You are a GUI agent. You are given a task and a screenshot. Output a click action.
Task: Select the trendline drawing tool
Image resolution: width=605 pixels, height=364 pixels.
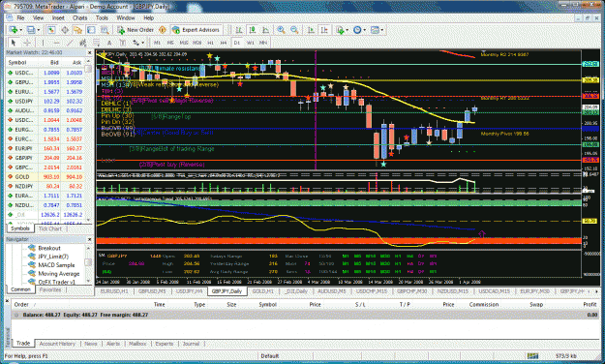coord(70,43)
